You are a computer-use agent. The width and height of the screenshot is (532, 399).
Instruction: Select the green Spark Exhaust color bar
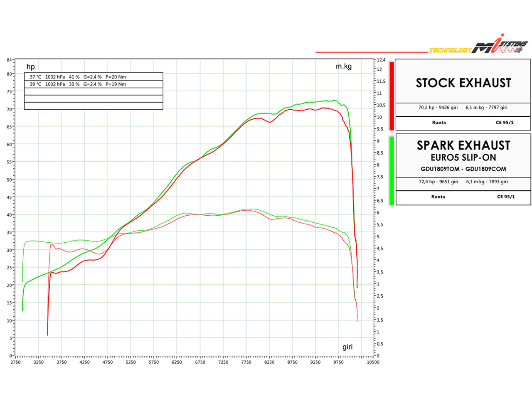tap(392, 170)
